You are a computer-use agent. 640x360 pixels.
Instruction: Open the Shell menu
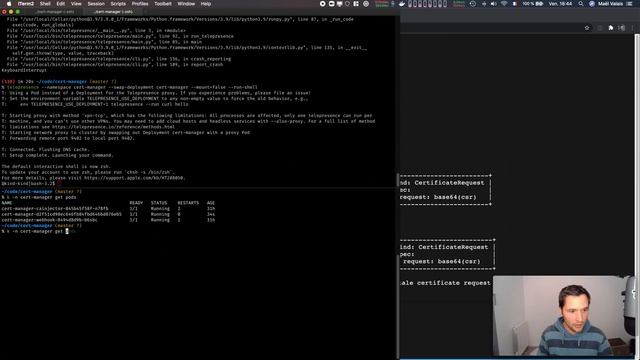45,4
